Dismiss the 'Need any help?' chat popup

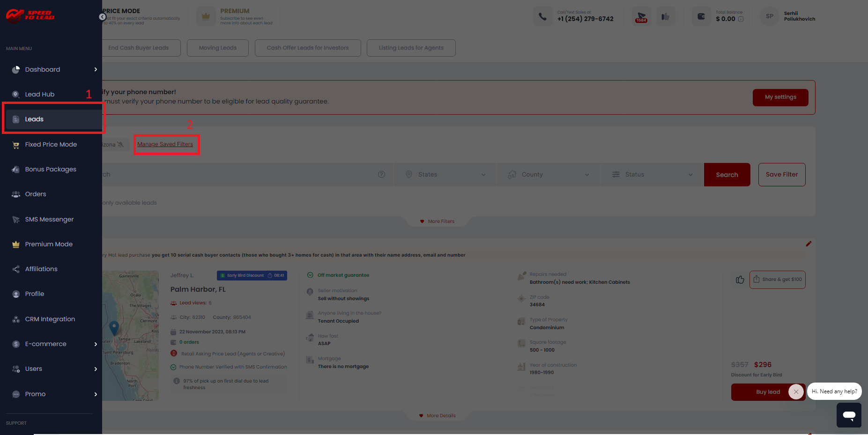point(796,391)
